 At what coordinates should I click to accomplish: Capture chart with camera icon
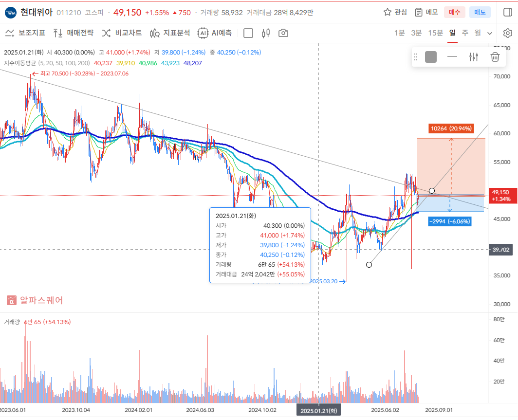[x=283, y=33]
